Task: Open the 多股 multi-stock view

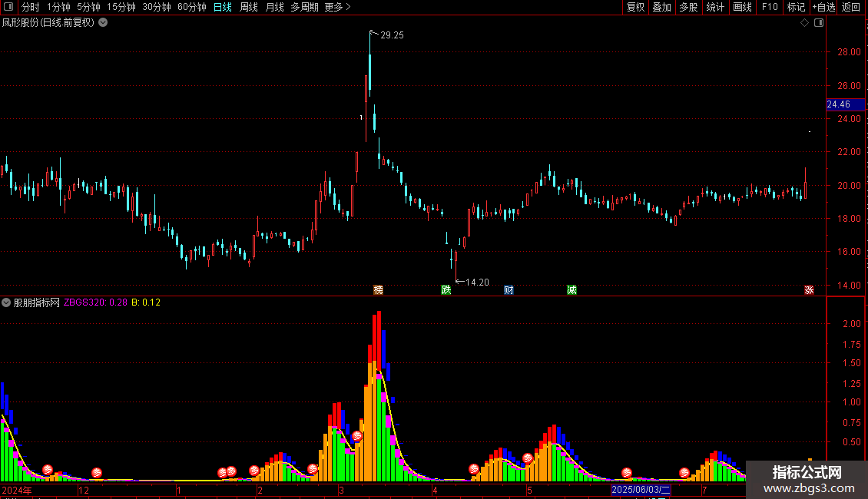Action: coord(688,7)
